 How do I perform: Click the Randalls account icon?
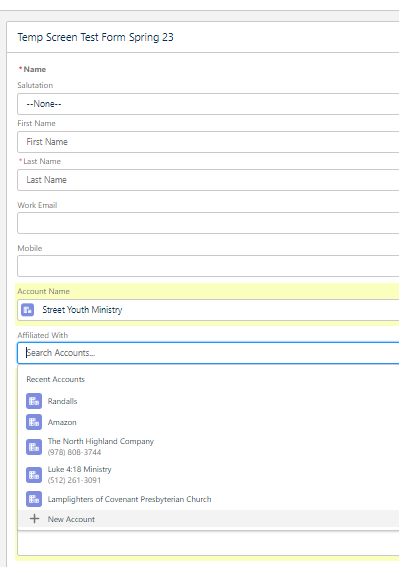(x=34, y=401)
